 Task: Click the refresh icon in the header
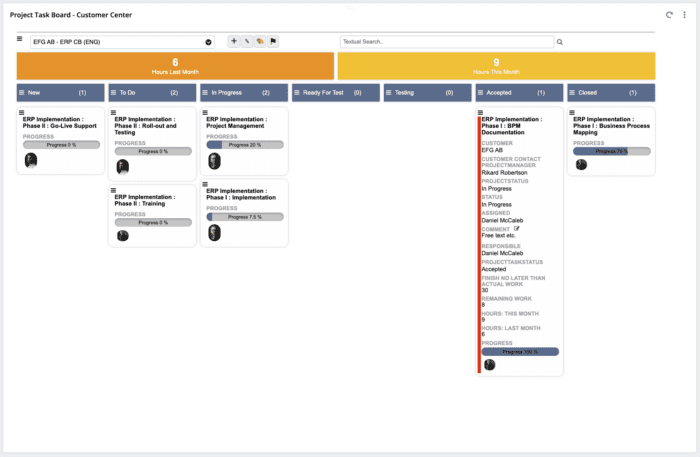669,15
